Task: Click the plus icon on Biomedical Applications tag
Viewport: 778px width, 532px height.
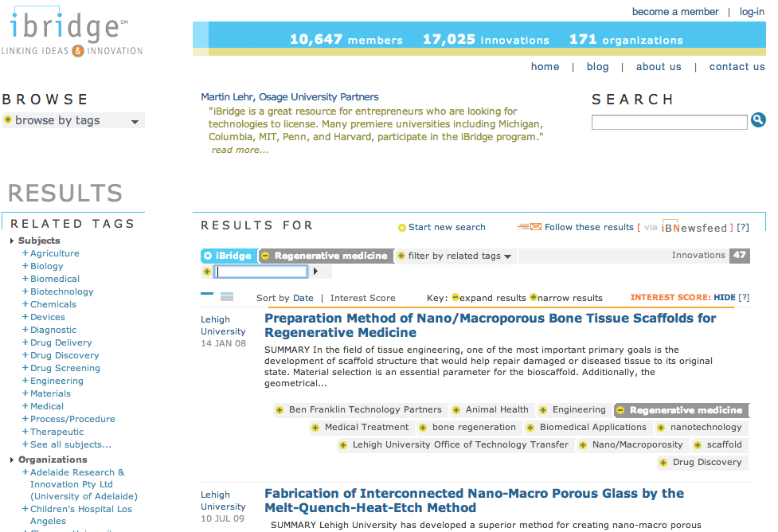Action: [530, 428]
